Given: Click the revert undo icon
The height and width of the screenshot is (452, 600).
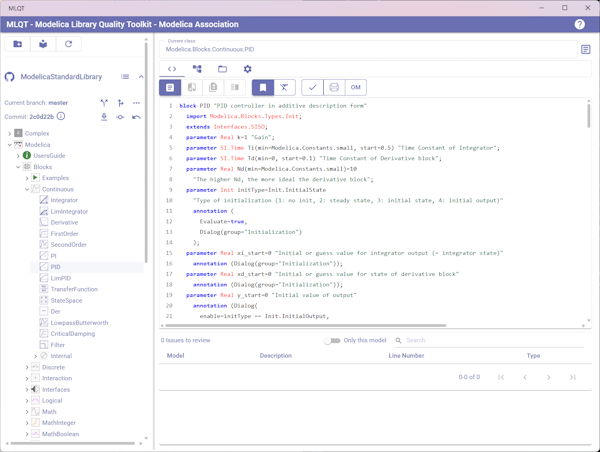Looking at the screenshot, I should coord(136,117).
